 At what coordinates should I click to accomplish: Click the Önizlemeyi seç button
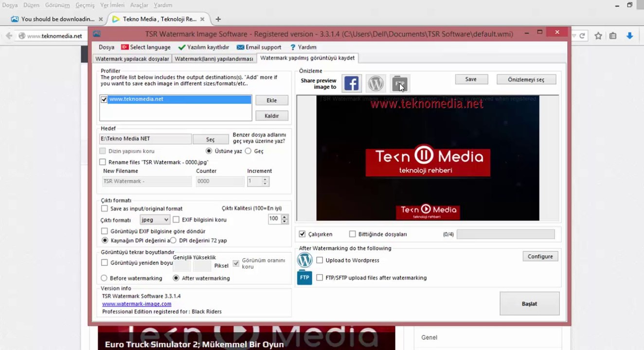(526, 79)
